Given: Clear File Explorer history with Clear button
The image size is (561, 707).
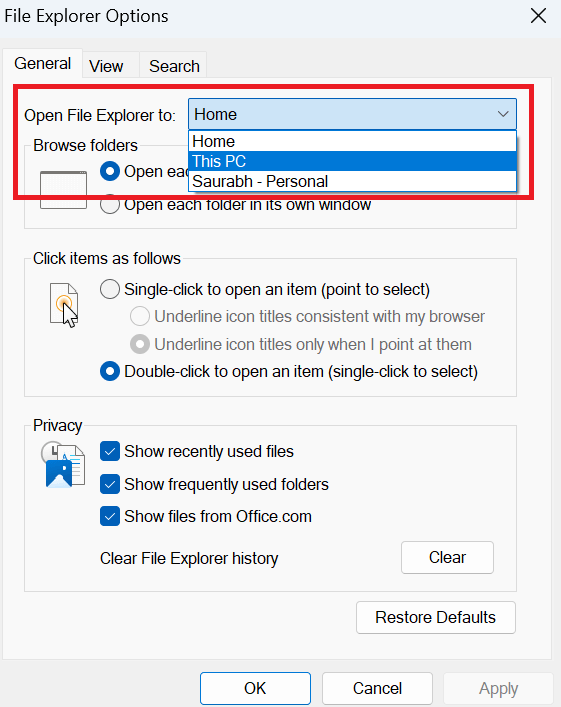Looking at the screenshot, I should click(x=447, y=558).
